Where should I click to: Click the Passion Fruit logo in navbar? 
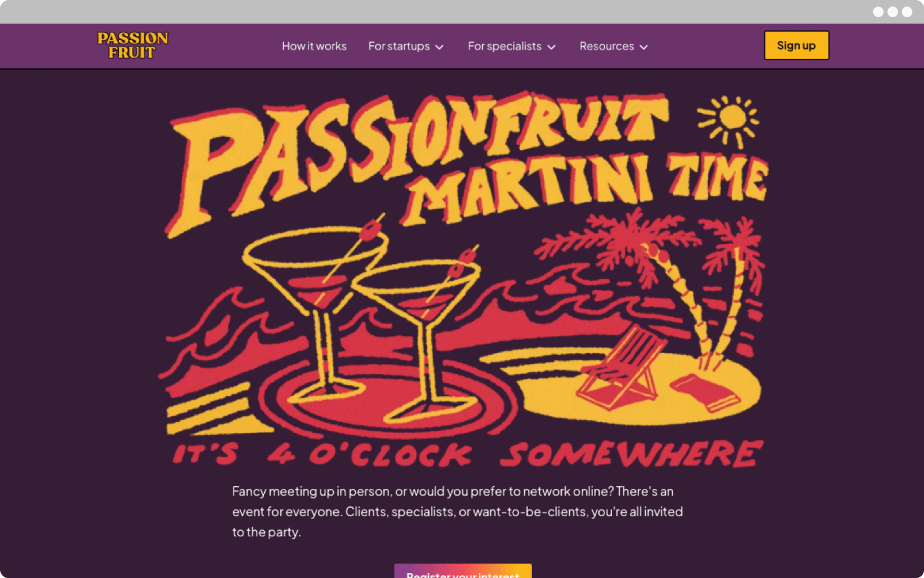tap(133, 45)
